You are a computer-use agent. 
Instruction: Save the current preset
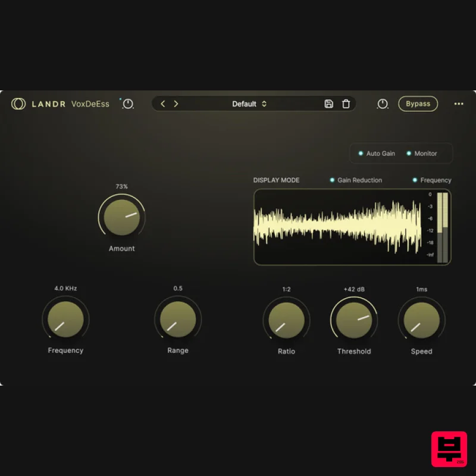328,104
